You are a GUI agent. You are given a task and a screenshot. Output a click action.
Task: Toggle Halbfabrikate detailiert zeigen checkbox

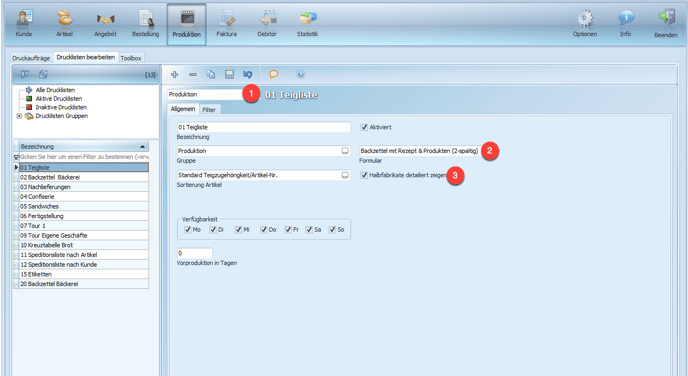[x=364, y=175]
